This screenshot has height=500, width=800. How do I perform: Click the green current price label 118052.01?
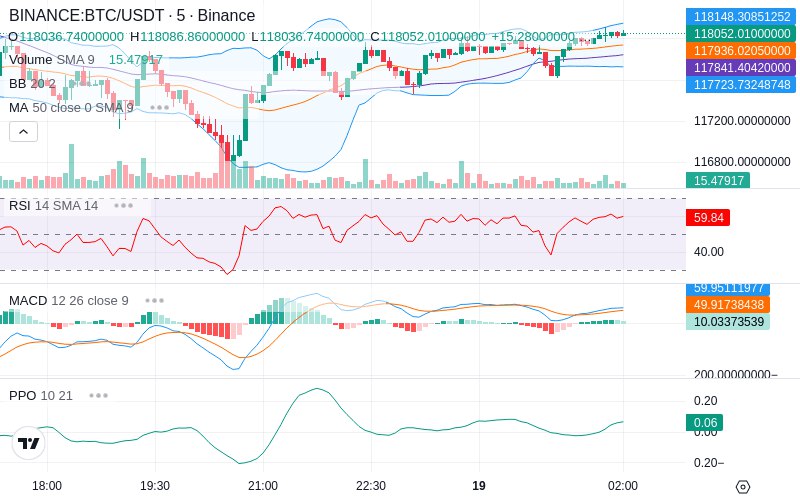(x=741, y=34)
